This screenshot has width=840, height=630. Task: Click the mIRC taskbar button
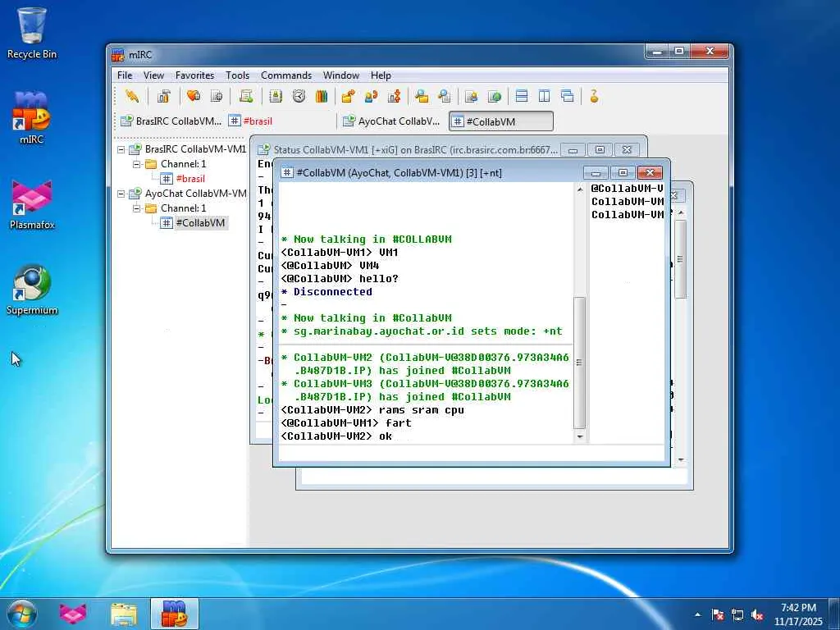(x=174, y=614)
